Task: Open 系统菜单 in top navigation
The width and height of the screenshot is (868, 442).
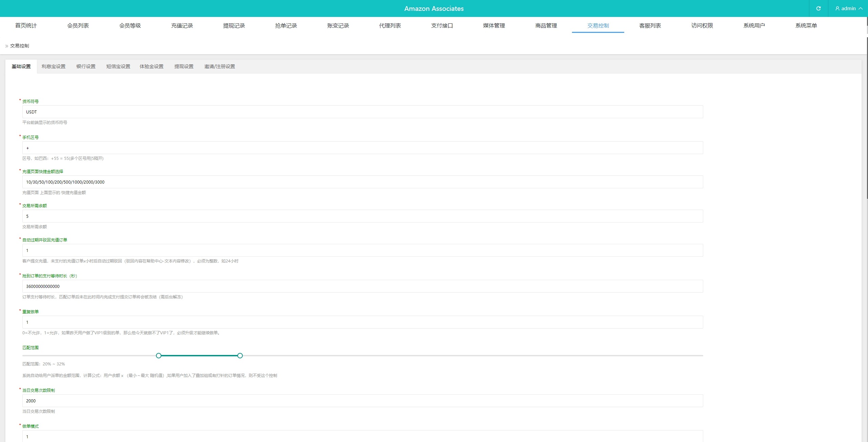Action: click(806, 26)
